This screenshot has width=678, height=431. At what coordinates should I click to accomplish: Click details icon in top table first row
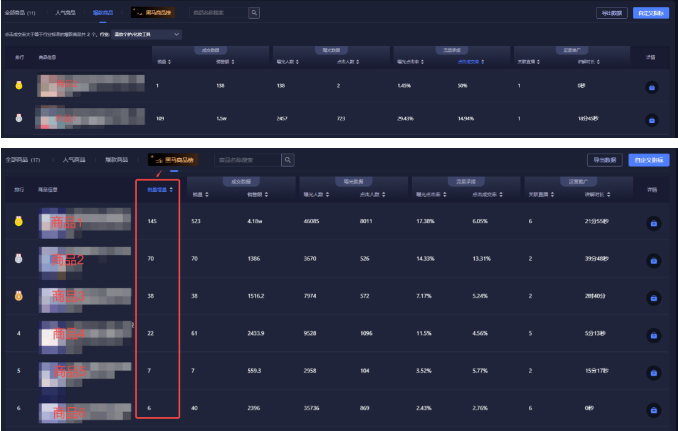[652, 87]
